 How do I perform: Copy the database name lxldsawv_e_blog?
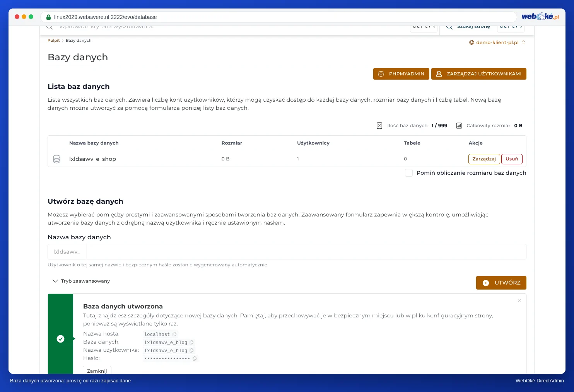click(191, 343)
